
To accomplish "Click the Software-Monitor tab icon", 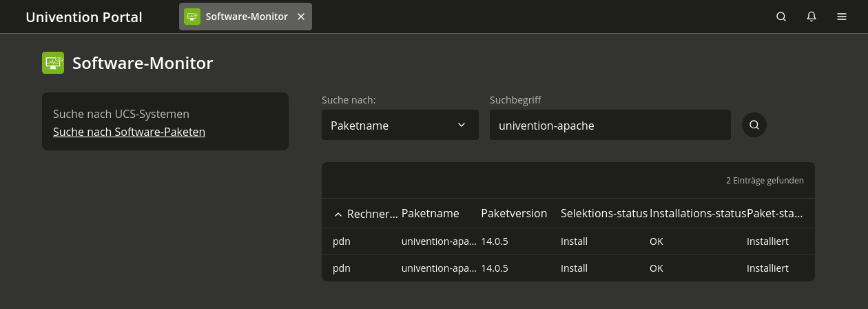I will (x=192, y=17).
